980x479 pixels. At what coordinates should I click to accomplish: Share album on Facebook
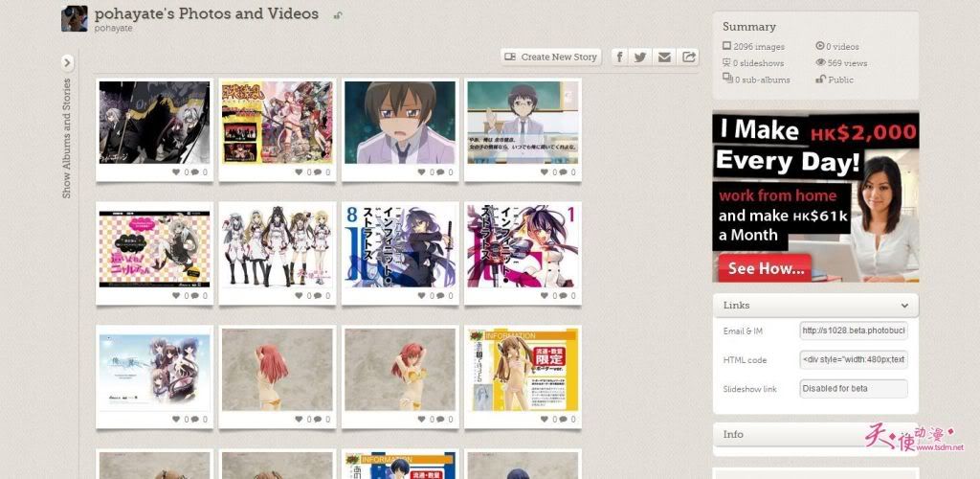(619, 57)
